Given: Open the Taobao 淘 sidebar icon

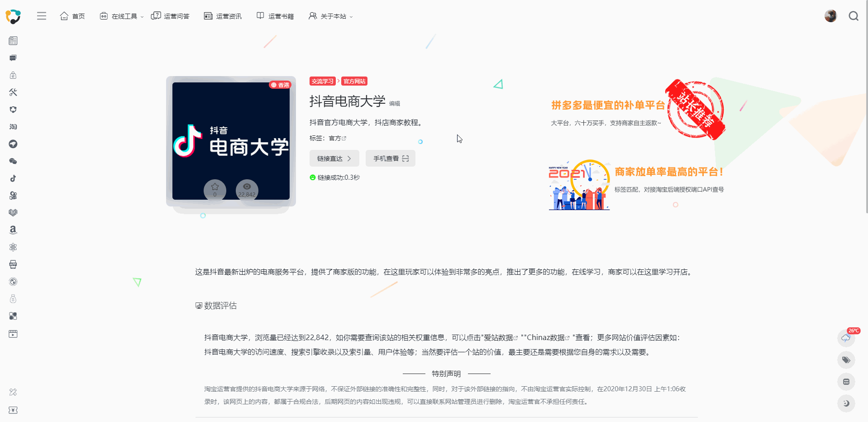Looking at the screenshot, I should coord(13,127).
